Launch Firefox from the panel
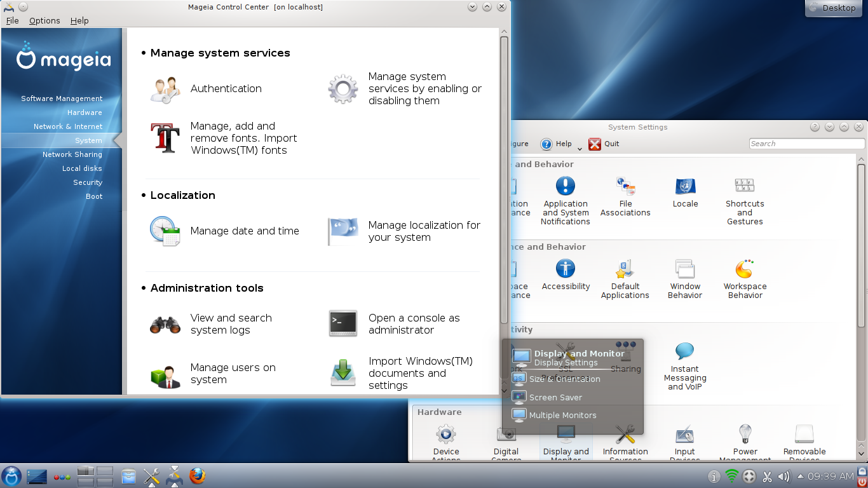Viewport: 868px width, 488px height. [198, 476]
